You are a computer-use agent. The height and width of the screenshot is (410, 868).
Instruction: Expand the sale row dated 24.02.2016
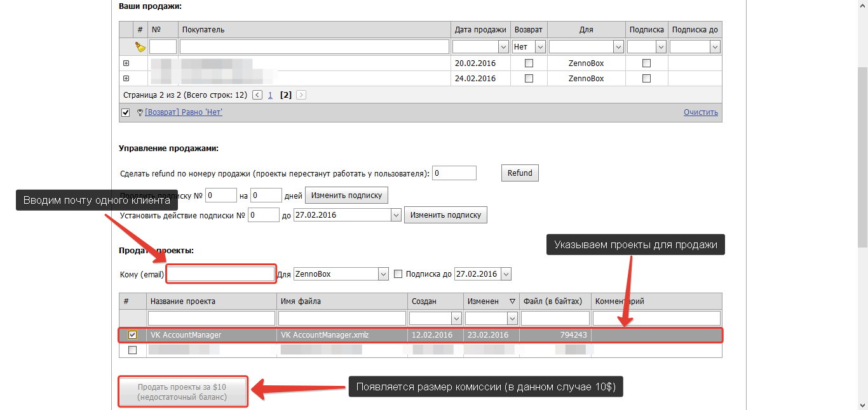[x=126, y=79]
